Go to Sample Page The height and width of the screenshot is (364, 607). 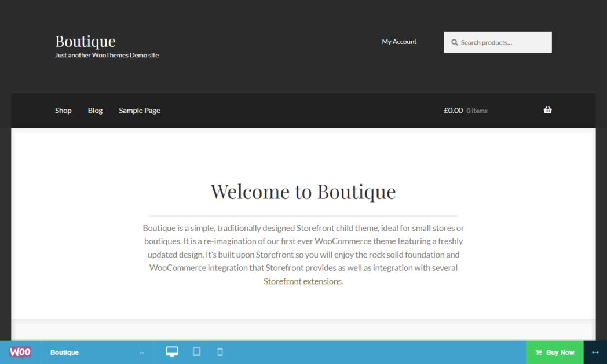[x=140, y=111]
